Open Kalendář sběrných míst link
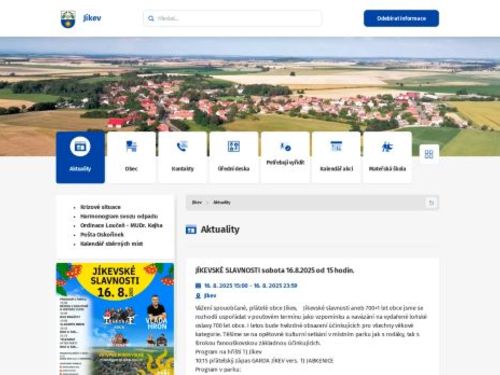The width and height of the screenshot is (500, 375). [x=111, y=244]
